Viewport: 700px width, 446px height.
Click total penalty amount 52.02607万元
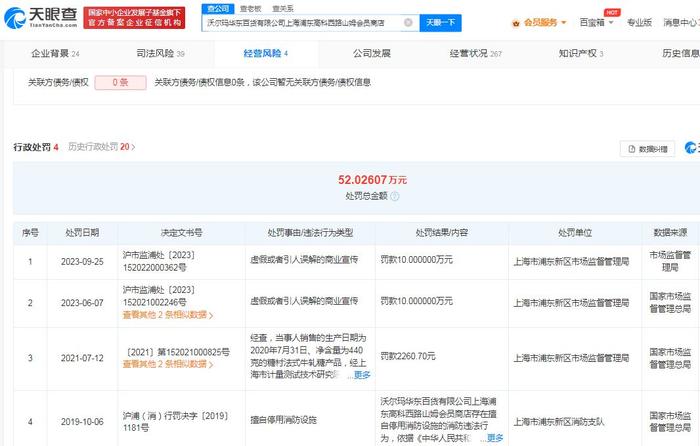point(372,180)
